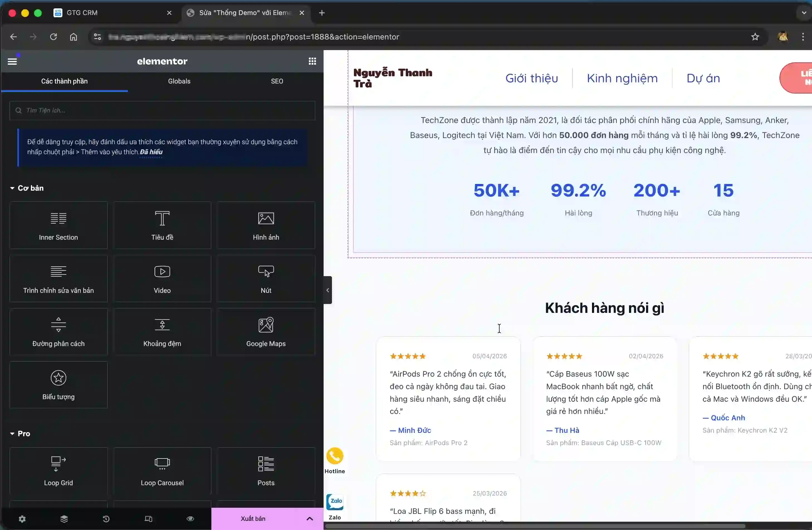Image resolution: width=812 pixels, height=530 pixels.
Task: Open Elementor site settings gear
Action: (x=22, y=519)
